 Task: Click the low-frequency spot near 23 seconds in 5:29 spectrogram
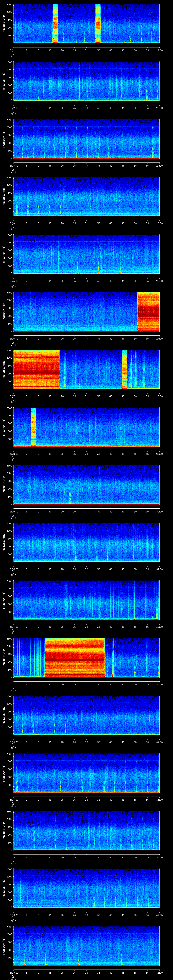tap(70, 499)
